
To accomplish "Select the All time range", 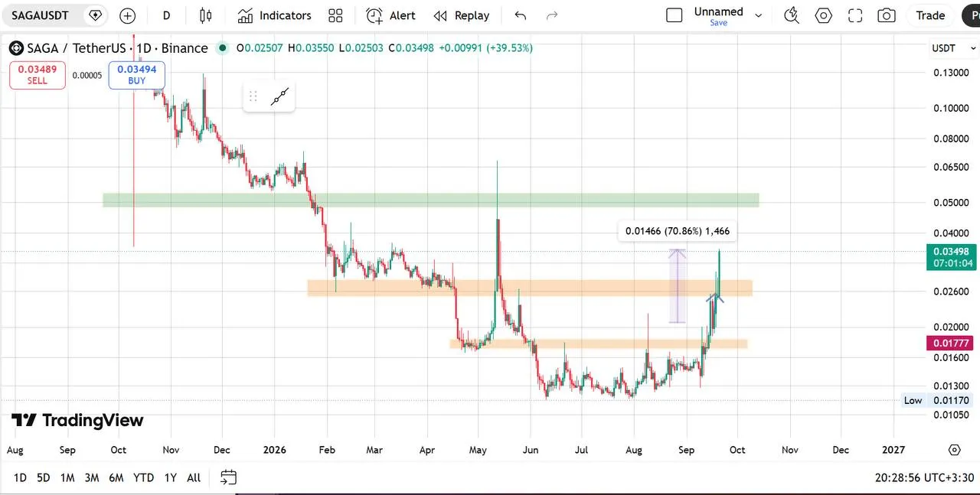I will [x=194, y=477].
